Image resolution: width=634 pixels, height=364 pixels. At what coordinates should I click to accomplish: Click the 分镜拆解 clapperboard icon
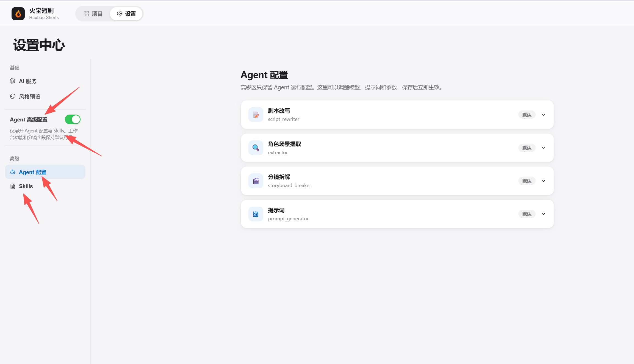click(x=256, y=181)
